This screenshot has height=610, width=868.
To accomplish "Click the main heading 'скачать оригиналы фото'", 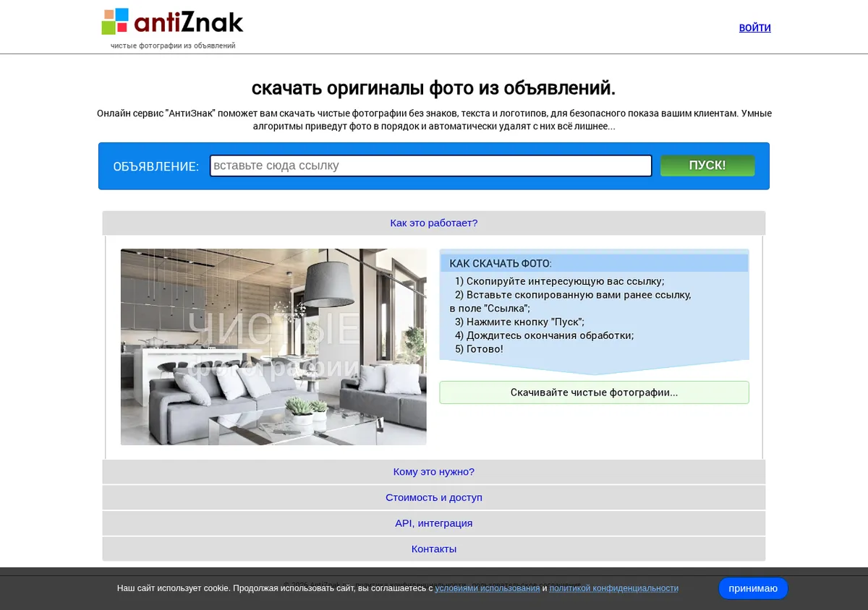I will (433, 88).
